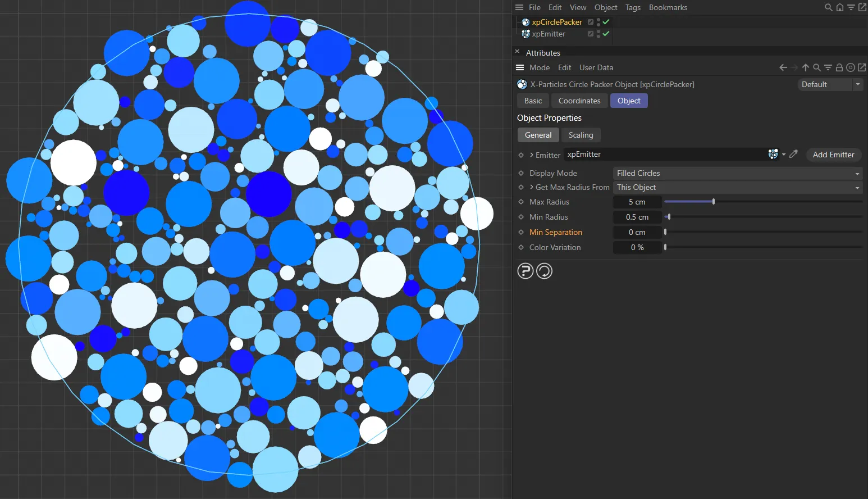Click the lock icon in the Attributes panel
Viewport: 868px width, 499px height.
(839, 67)
